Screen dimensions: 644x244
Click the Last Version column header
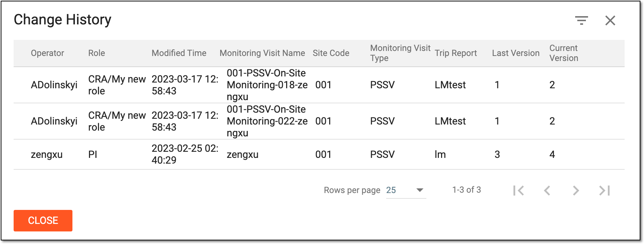click(516, 53)
